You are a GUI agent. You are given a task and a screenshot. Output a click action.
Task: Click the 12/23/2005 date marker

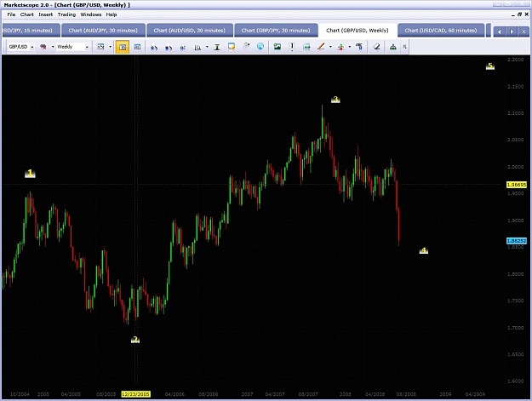(135, 394)
